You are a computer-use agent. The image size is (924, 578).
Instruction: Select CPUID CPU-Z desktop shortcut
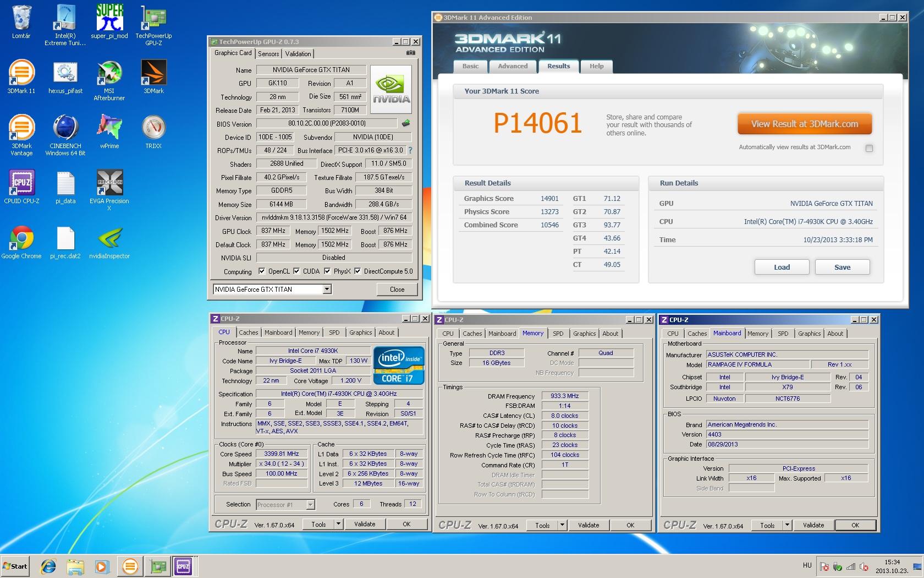tap(21, 187)
